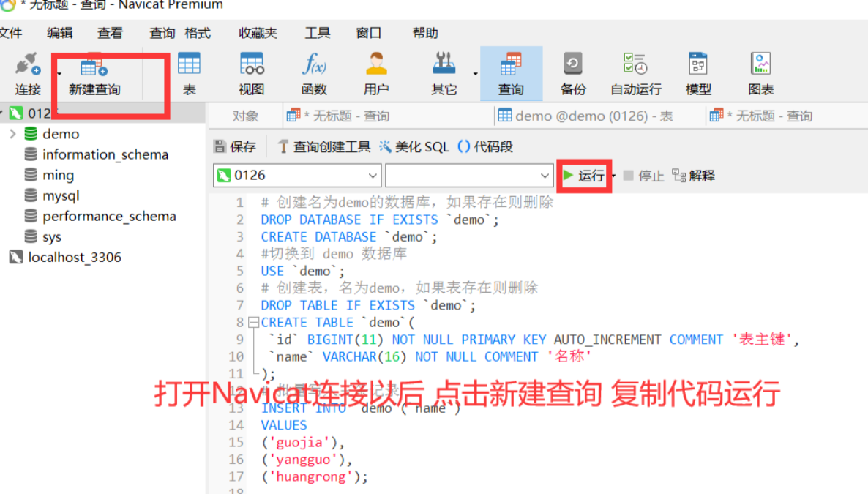Open dropdown arrow beside 连接 icon
This screenshot has height=494, width=868.
click(59, 74)
